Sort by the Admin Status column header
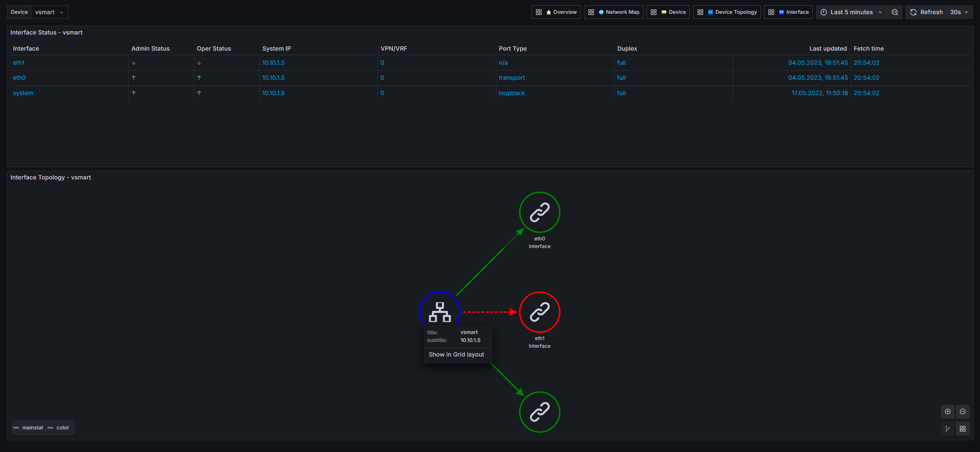 coord(150,49)
